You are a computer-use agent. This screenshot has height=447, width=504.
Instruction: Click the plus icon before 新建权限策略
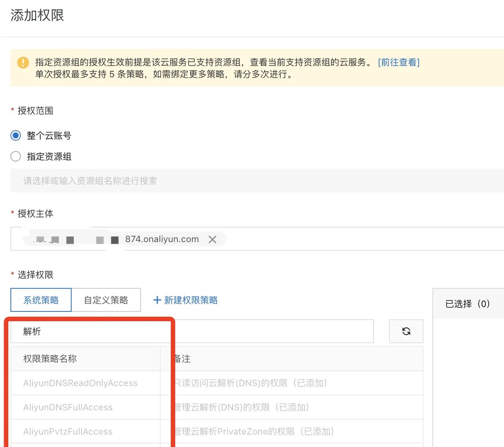tap(157, 300)
